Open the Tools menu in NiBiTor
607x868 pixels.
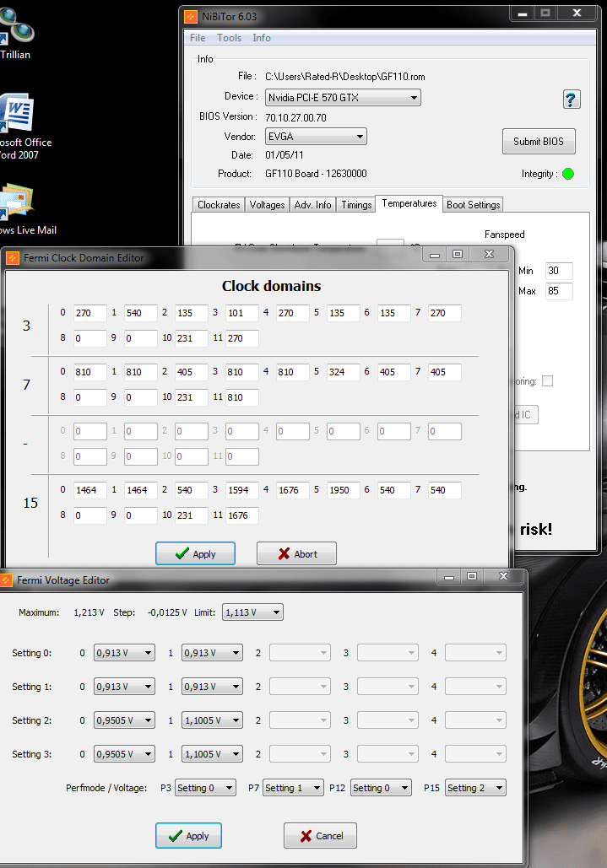pos(229,38)
